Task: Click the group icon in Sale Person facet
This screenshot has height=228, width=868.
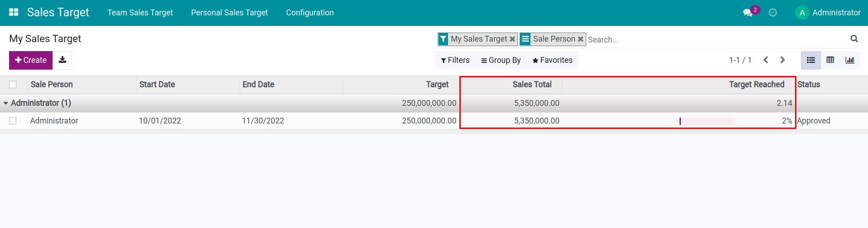Action: pyautogui.click(x=525, y=39)
